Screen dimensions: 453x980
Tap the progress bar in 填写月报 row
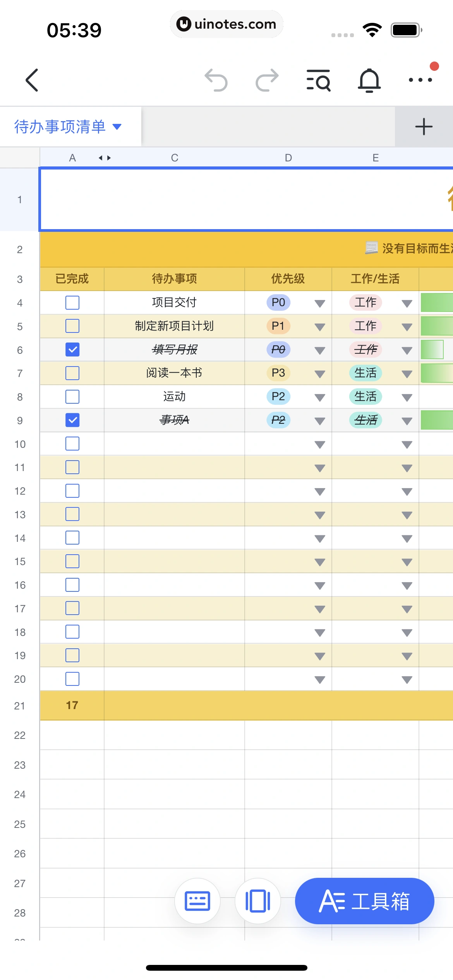pos(432,350)
